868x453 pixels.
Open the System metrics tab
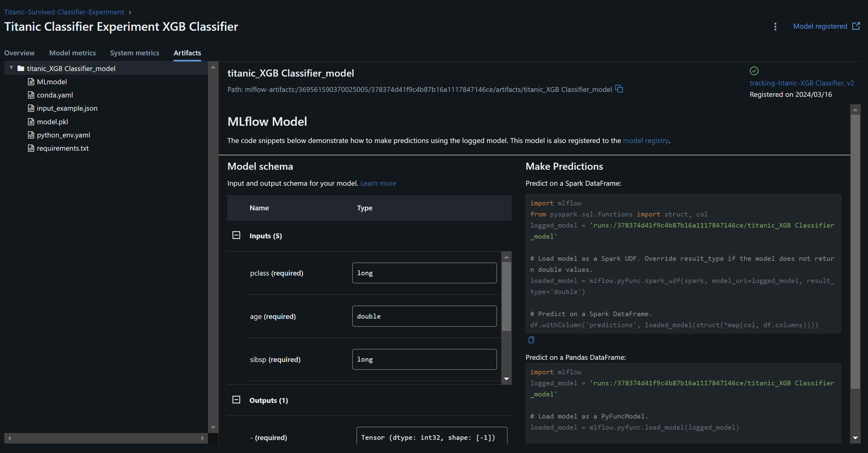coord(135,53)
